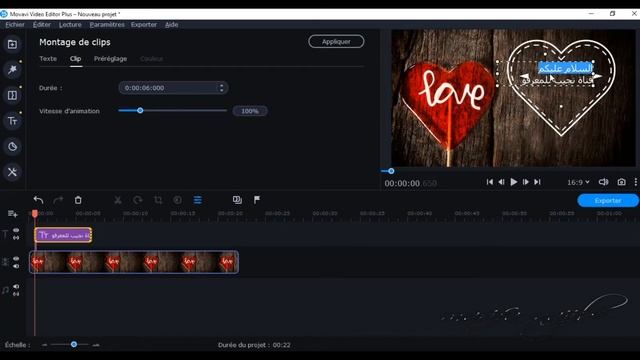Open the Titles panel

tap(12, 121)
